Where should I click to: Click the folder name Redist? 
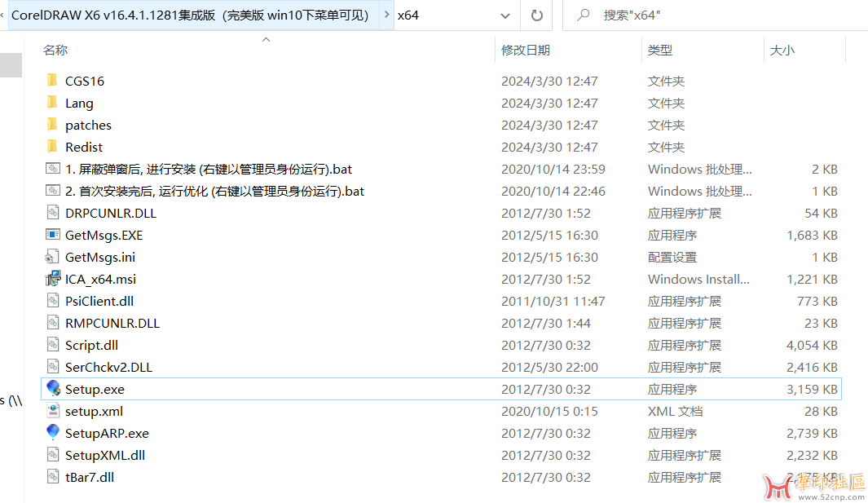pos(84,147)
